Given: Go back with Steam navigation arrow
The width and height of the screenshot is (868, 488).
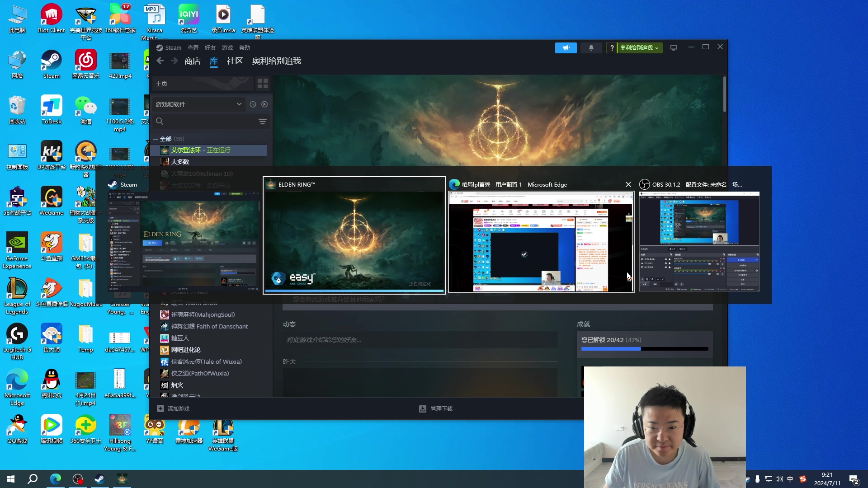Looking at the screenshot, I should [160, 61].
